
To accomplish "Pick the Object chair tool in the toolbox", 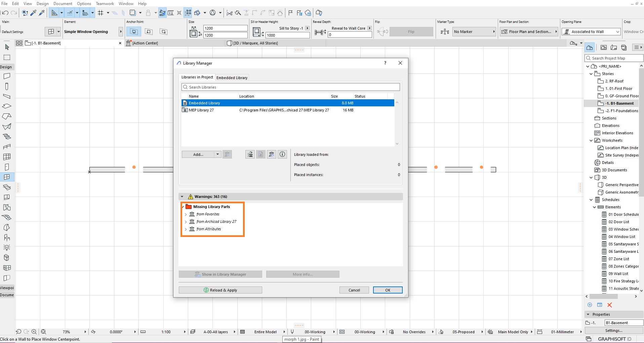I will point(7,238).
